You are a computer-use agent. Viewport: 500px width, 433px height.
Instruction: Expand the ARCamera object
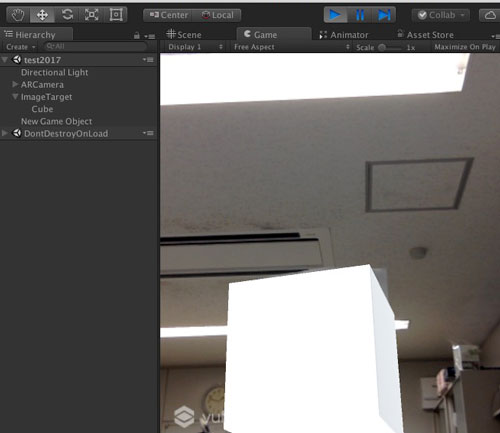click(x=15, y=84)
